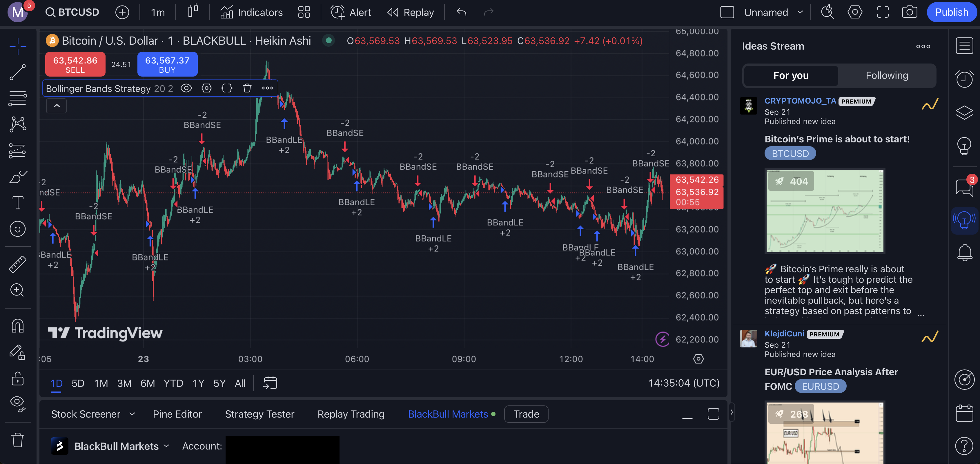View Bollinger Bands Strategy source code
Image resolution: width=980 pixels, height=464 pixels.
coord(227,88)
